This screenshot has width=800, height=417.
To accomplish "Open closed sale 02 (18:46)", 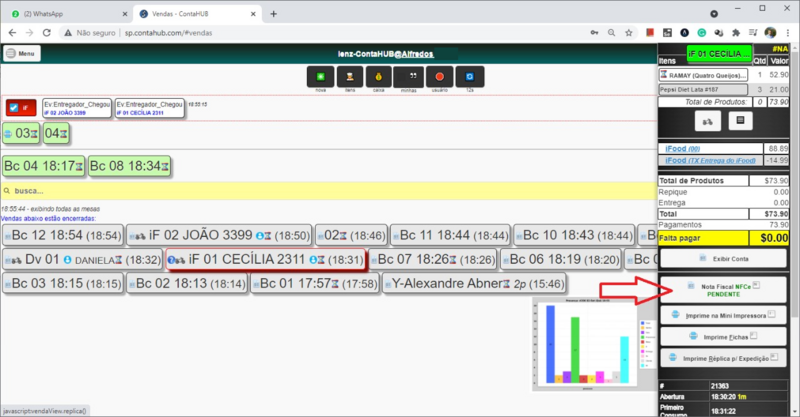I will click(x=351, y=235).
